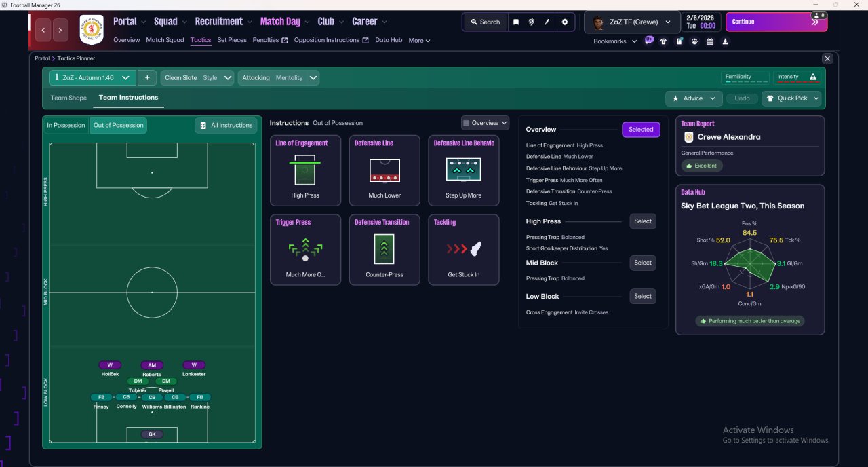The image size is (868, 467).
Task: Open the Overview view dropdown
Action: [x=485, y=123]
